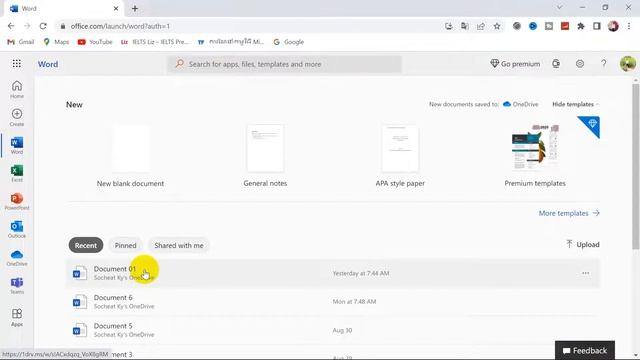Select the Word app in sidebar
This screenshot has height=360, width=640.
17,145
